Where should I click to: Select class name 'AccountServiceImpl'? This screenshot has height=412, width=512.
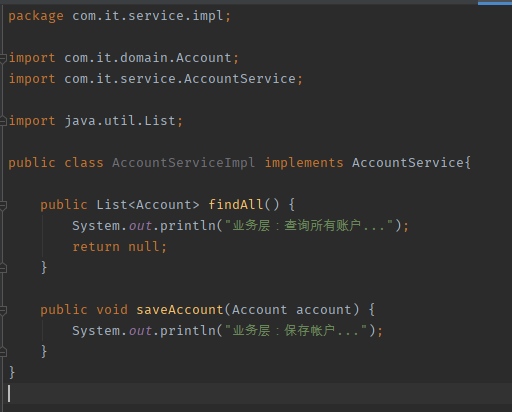[x=183, y=163]
